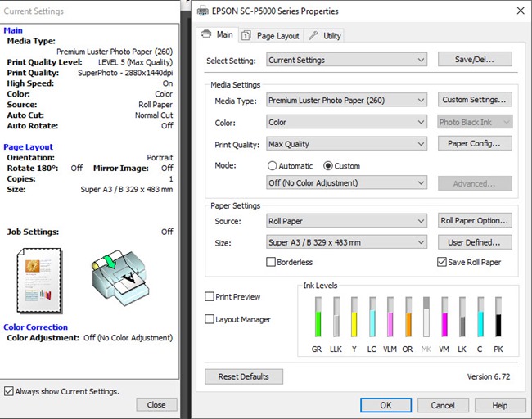Close the Current Settings panel
This screenshot has height=419, width=532.
coord(156,405)
